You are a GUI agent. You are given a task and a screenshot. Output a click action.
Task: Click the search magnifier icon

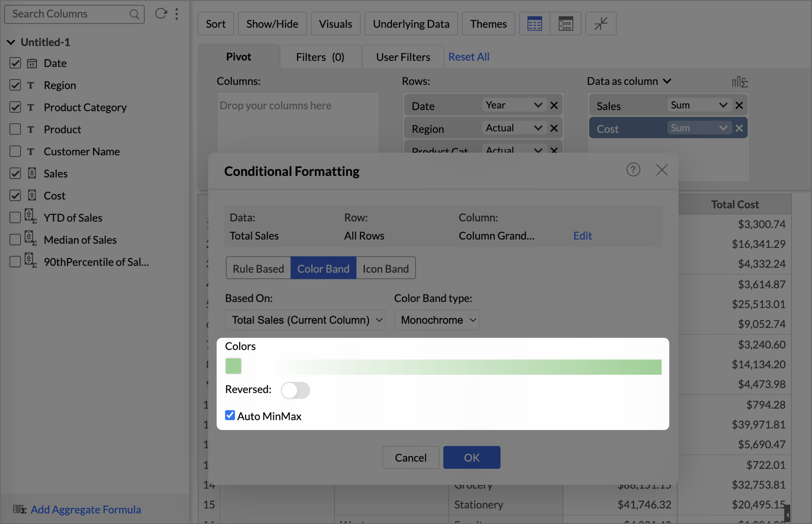click(x=134, y=14)
